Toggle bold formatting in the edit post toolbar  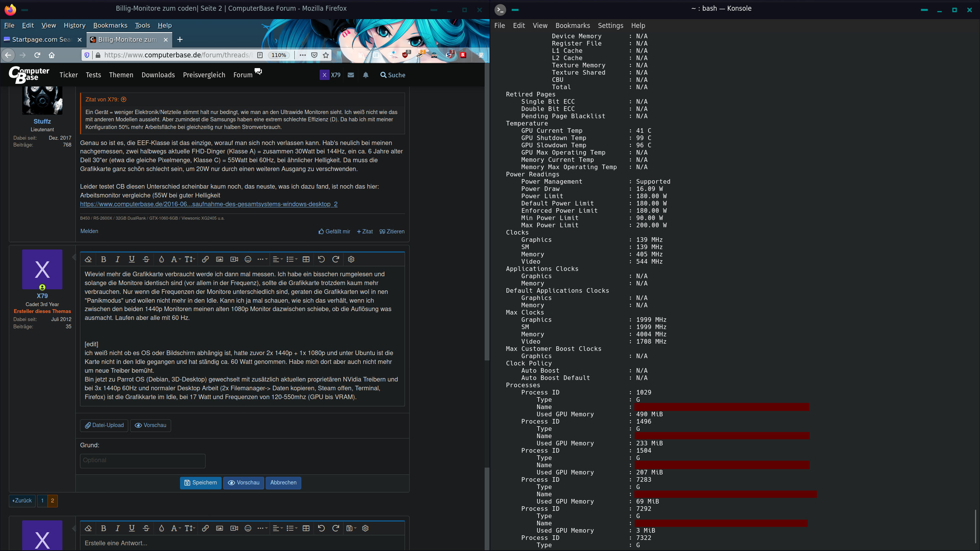(103, 259)
